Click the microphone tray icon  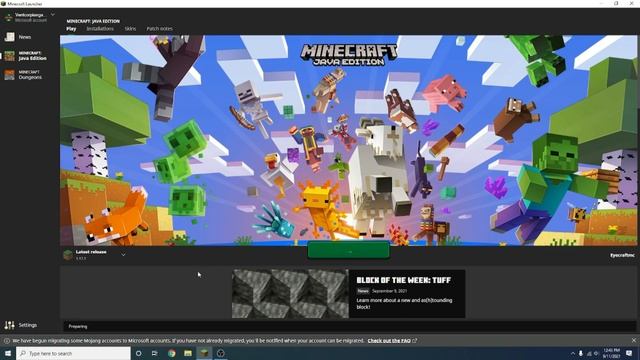tap(581, 353)
